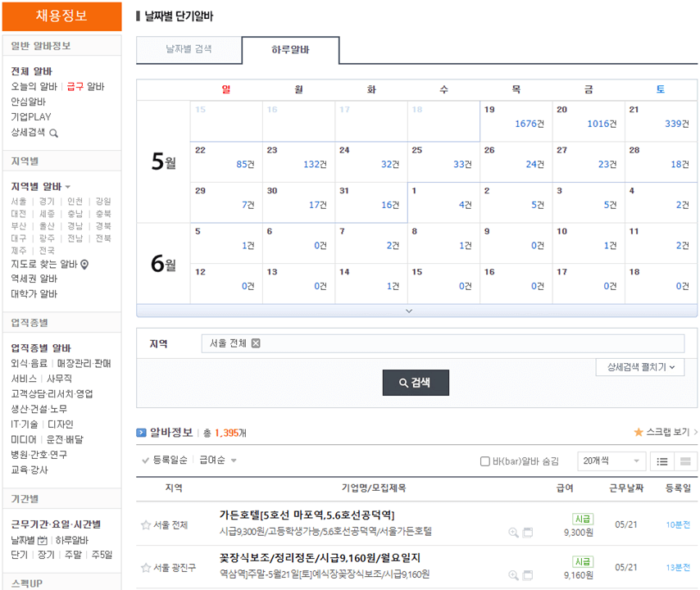Select the map pin icon for 지도로 찾는 알바
Image resolution: width=700 pixels, height=590 pixels.
(x=84, y=265)
